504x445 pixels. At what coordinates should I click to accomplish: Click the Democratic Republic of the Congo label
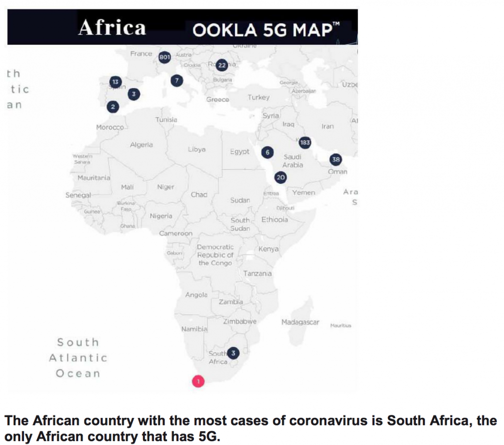tap(216, 255)
